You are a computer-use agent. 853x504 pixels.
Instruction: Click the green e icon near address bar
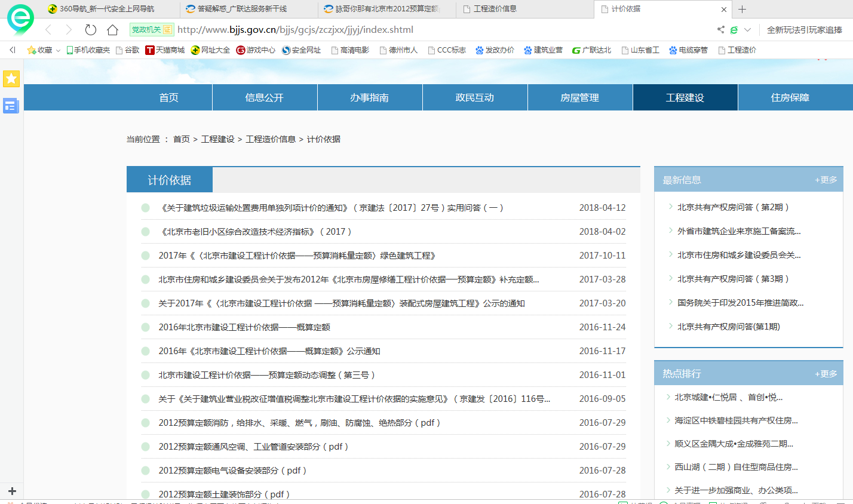click(x=734, y=30)
